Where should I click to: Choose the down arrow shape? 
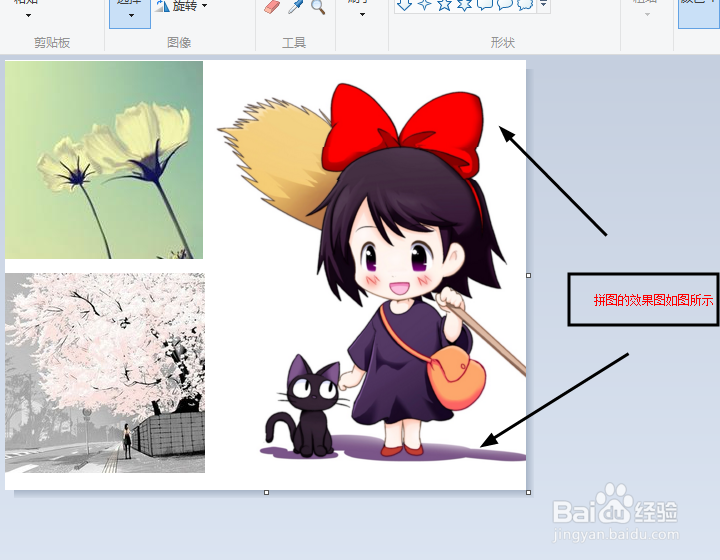pos(404,5)
